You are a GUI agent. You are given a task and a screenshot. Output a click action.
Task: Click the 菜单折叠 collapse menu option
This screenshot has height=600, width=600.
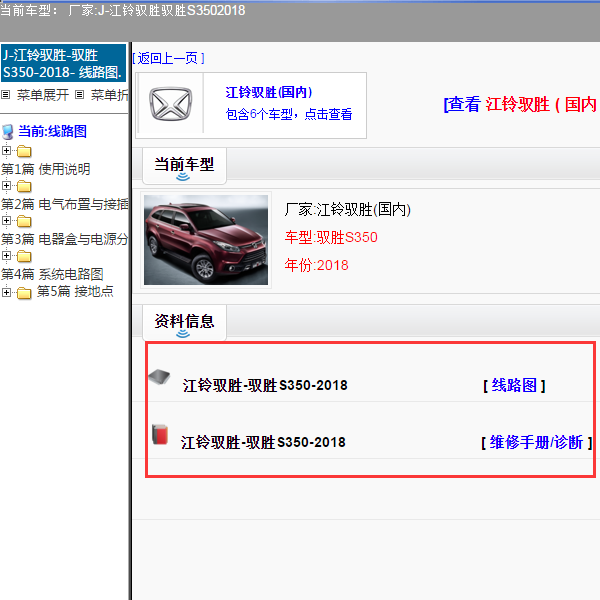click(108, 96)
